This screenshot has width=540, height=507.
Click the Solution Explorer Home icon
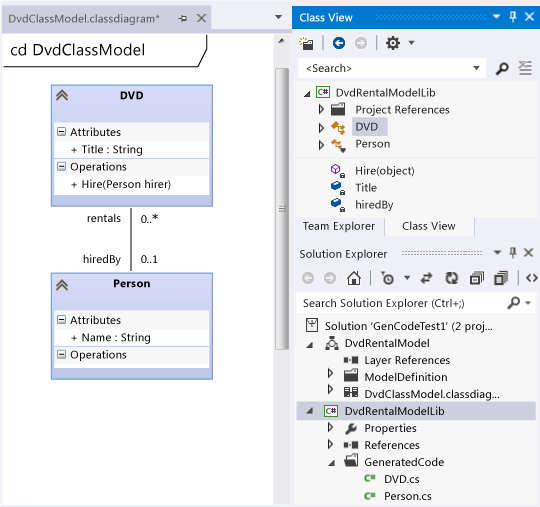[x=354, y=278]
